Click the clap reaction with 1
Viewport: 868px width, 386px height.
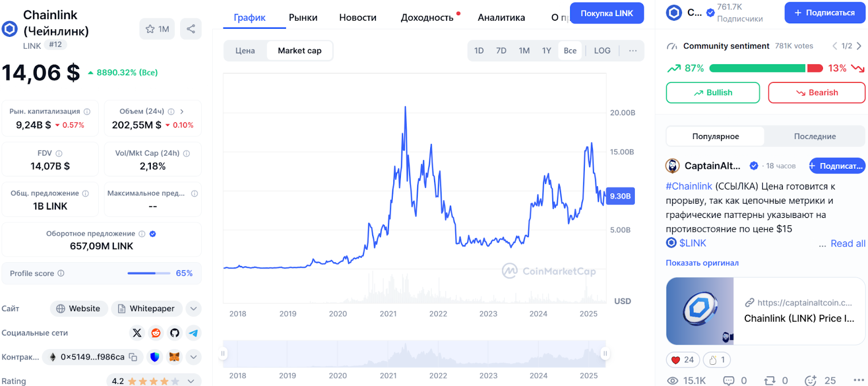pos(717,360)
